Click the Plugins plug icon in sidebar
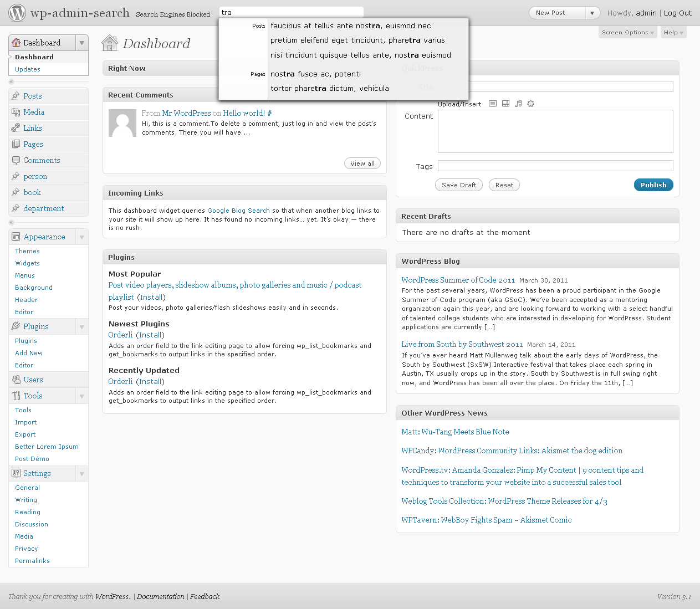This screenshot has height=609, width=700. 16,326
